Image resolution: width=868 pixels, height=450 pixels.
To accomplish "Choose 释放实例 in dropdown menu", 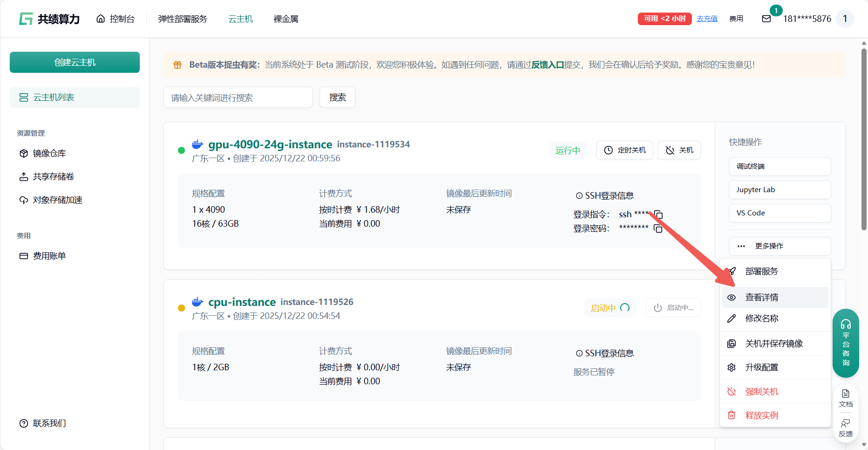I will (x=761, y=415).
